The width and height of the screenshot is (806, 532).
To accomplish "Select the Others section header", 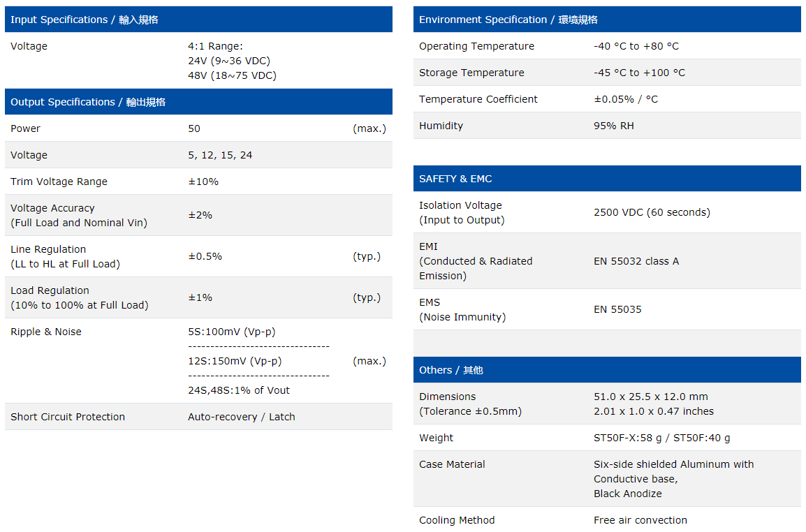I will [x=450, y=370].
